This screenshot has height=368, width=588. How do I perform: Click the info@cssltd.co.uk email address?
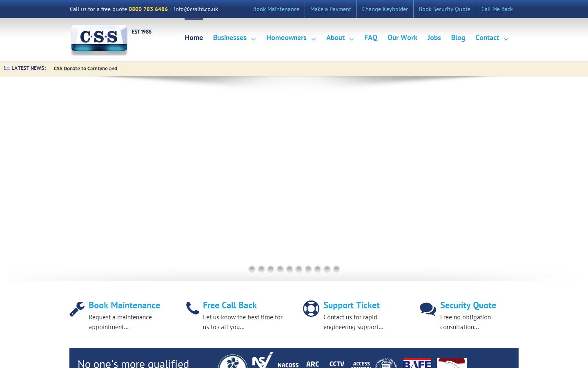196,9
